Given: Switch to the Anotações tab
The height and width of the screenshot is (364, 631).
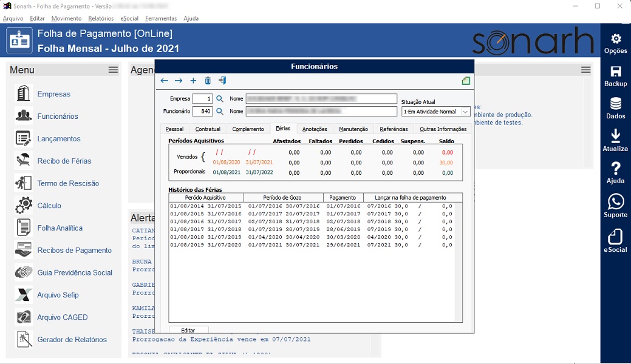Looking at the screenshot, I should pos(315,129).
